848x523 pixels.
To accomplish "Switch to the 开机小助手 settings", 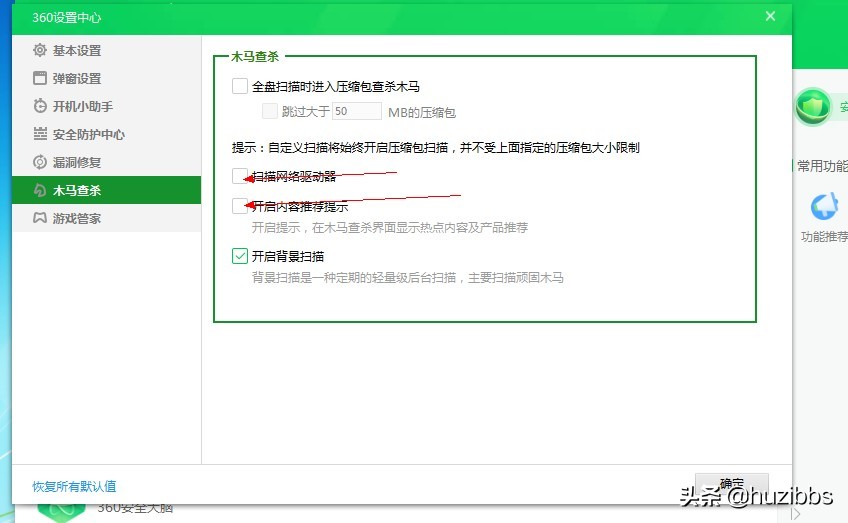I will point(107,106).
